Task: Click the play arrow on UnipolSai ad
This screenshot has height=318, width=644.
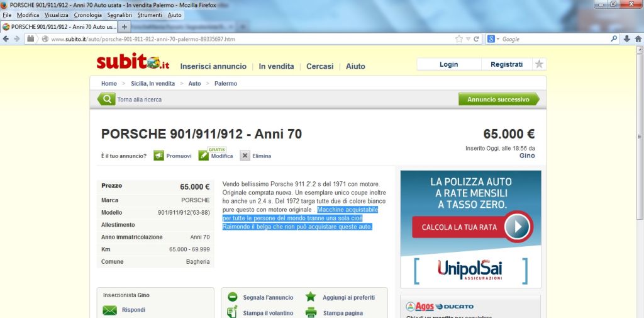Action: coord(517,227)
